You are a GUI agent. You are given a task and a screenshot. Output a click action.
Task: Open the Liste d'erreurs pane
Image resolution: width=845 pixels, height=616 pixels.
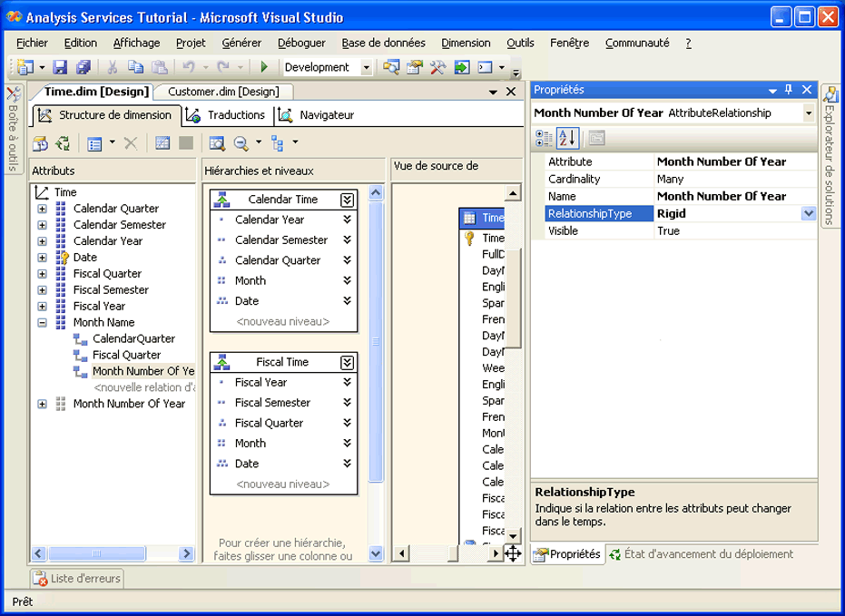coord(76,578)
